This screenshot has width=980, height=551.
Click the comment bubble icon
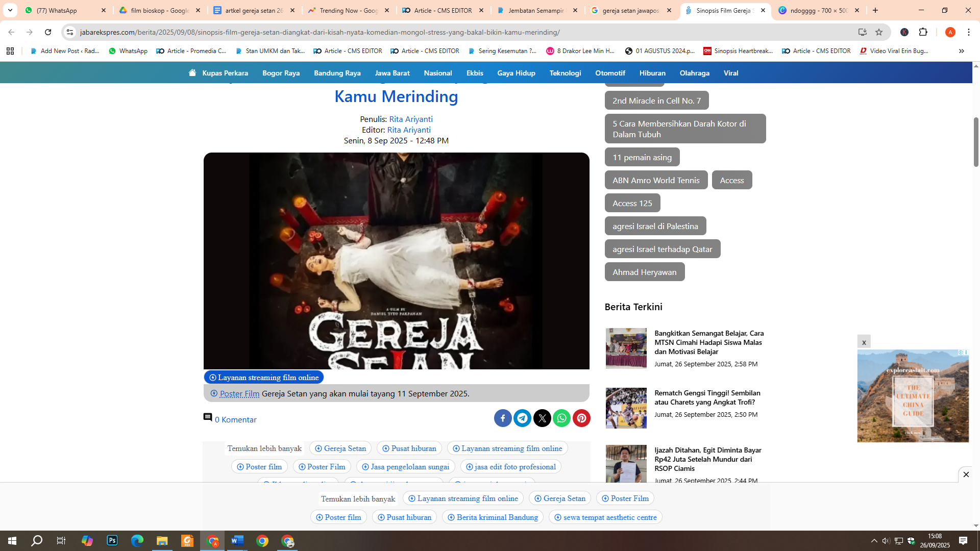pyautogui.click(x=208, y=417)
